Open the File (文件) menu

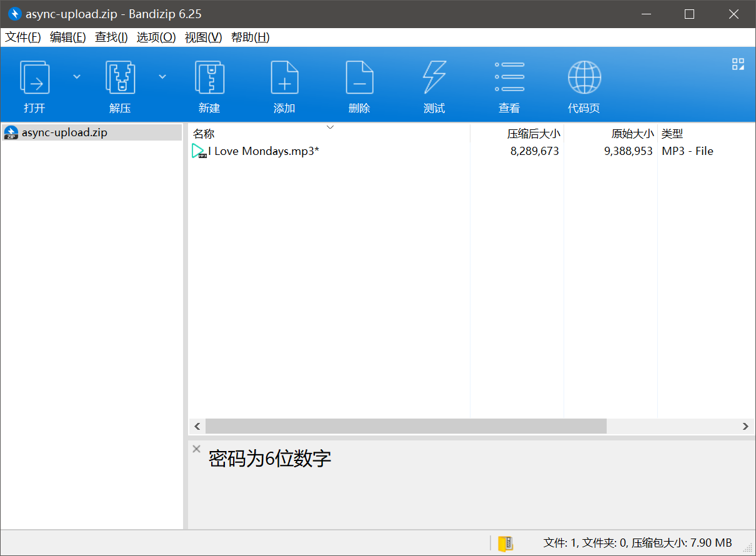(23, 37)
